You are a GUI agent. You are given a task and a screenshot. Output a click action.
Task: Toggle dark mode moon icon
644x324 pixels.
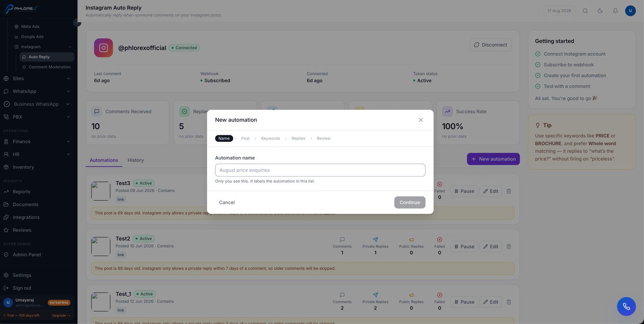[x=600, y=11]
